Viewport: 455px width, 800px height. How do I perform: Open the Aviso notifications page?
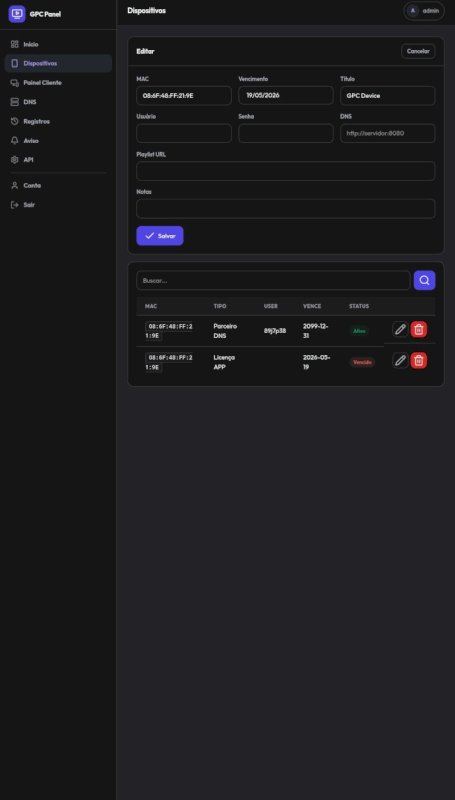pos(58,140)
